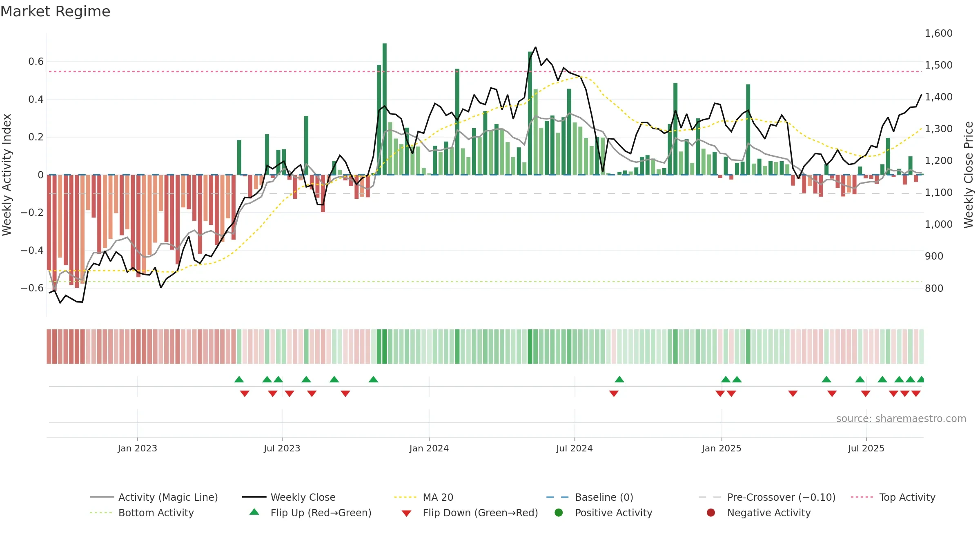Toggle the Activity (Magic Line) legend entry
980x551 pixels.
(x=154, y=497)
